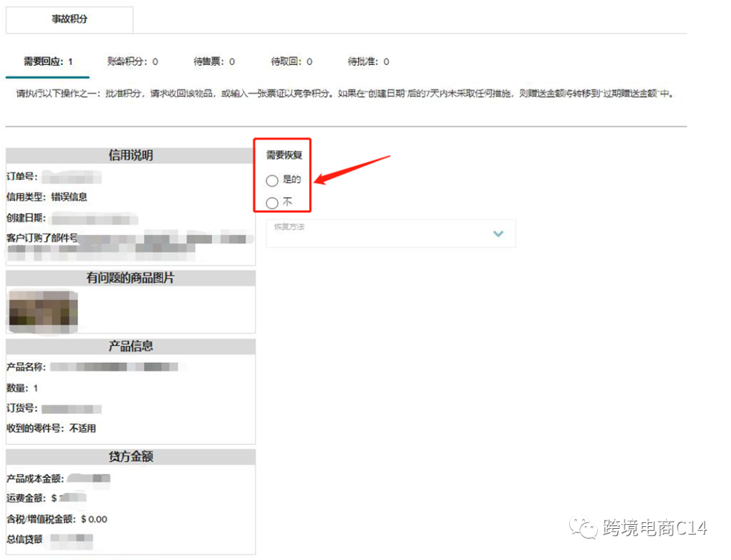The height and width of the screenshot is (560, 731).
Task: Click 有问题的商品图片 section header
Action: [131, 278]
